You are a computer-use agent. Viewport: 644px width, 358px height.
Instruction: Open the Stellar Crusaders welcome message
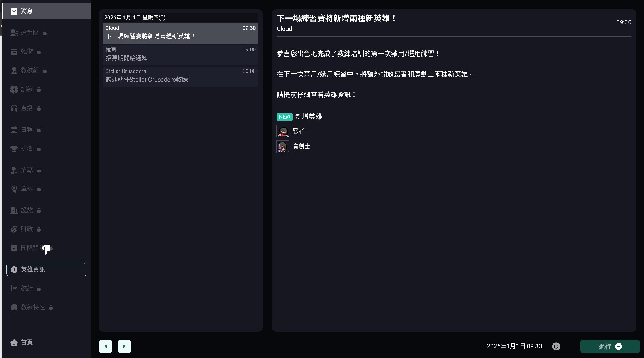[x=180, y=76]
